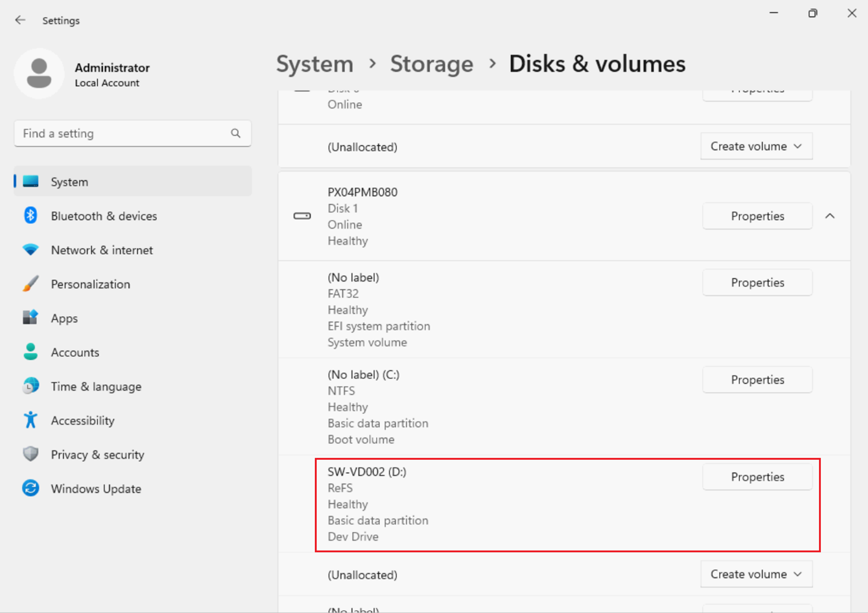Select Time & language in sidebar
Viewport: 868px width, 613px height.
click(x=96, y=386)
